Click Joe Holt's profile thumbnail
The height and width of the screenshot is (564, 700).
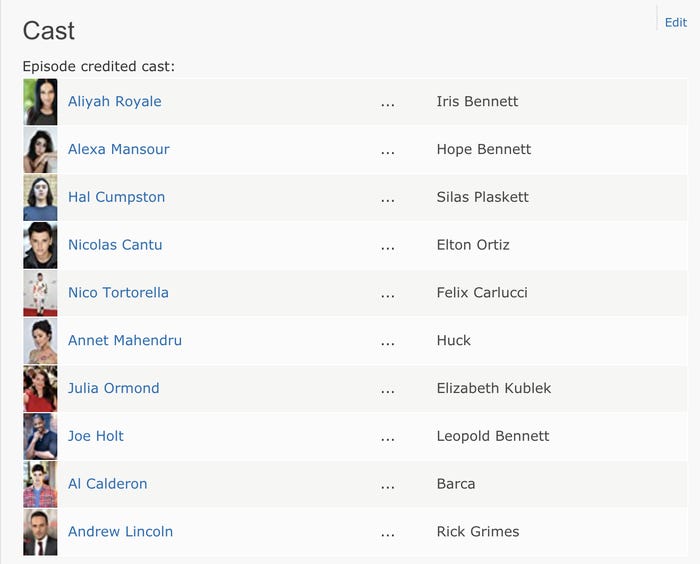coord(40,436)
